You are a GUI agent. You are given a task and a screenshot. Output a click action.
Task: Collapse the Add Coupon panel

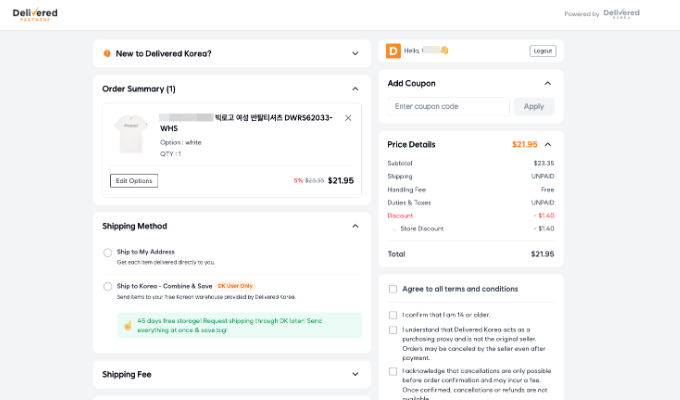[548, 83]
